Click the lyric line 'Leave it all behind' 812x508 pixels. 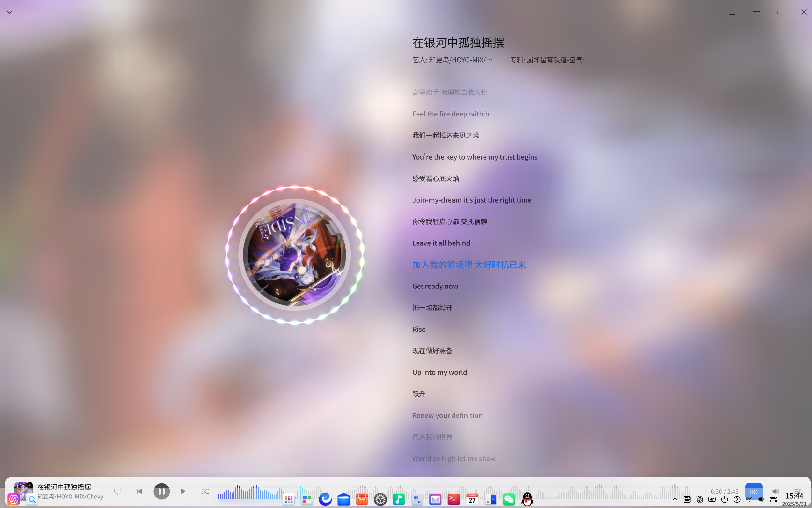point(441,243)
